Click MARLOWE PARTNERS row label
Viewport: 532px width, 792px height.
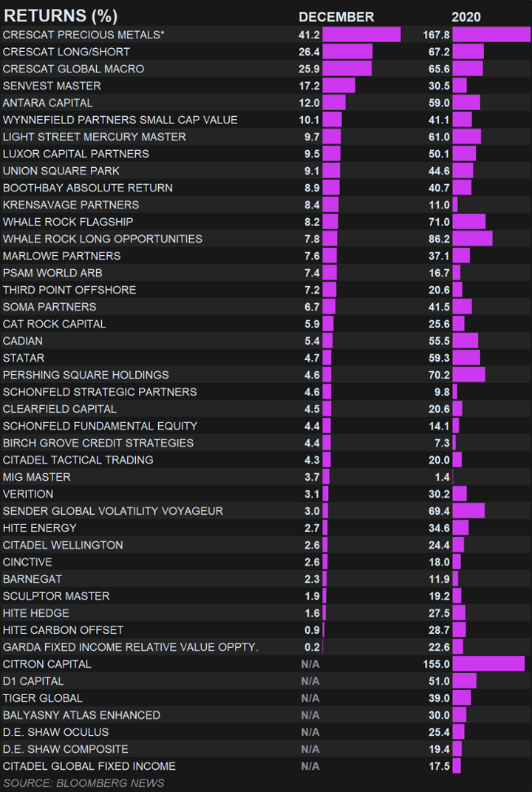click(61, 256)
